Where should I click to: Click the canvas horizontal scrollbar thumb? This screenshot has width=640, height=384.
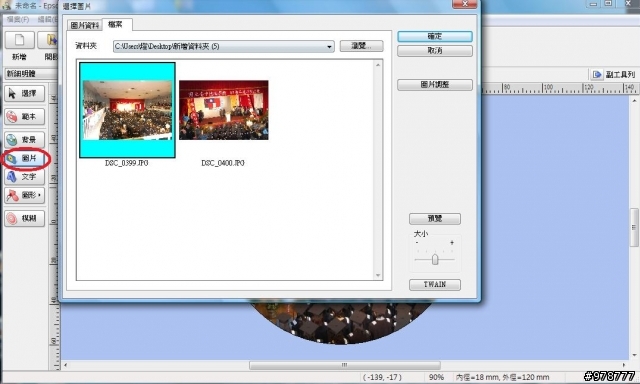345,365
